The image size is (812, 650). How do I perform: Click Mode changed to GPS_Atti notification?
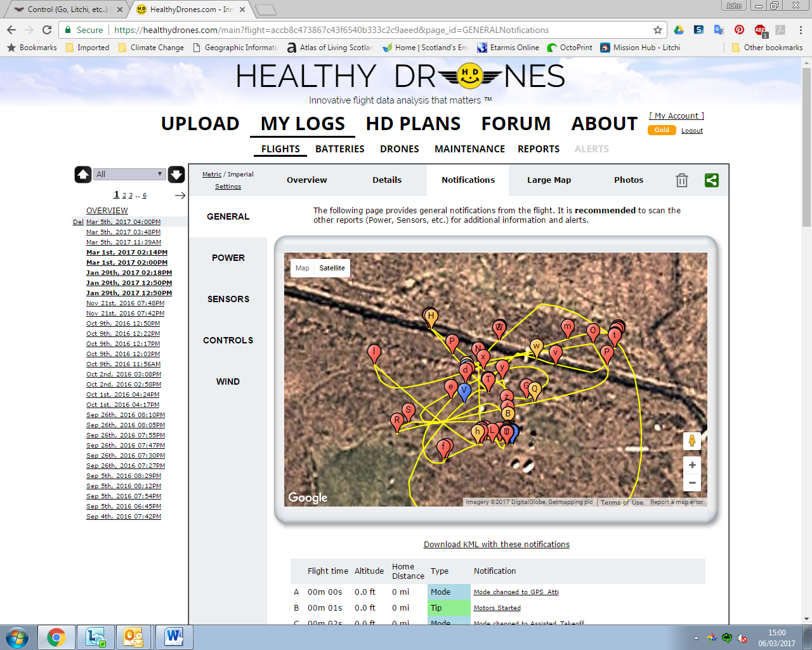pos(516,592)
